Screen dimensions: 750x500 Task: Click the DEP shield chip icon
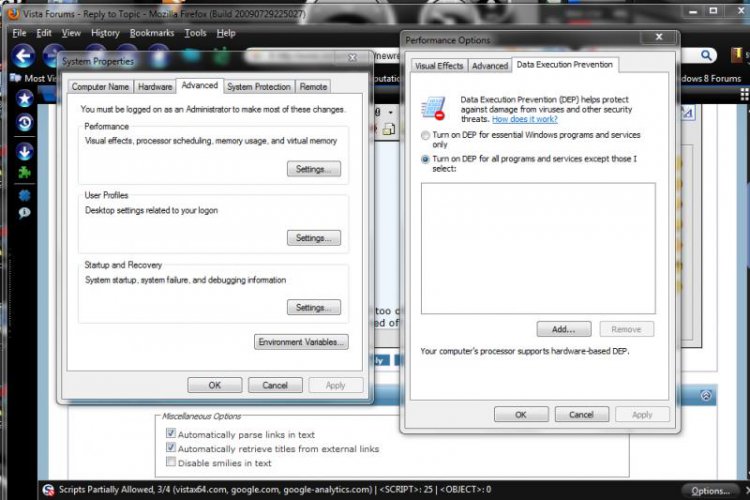(x=433, y=109)
